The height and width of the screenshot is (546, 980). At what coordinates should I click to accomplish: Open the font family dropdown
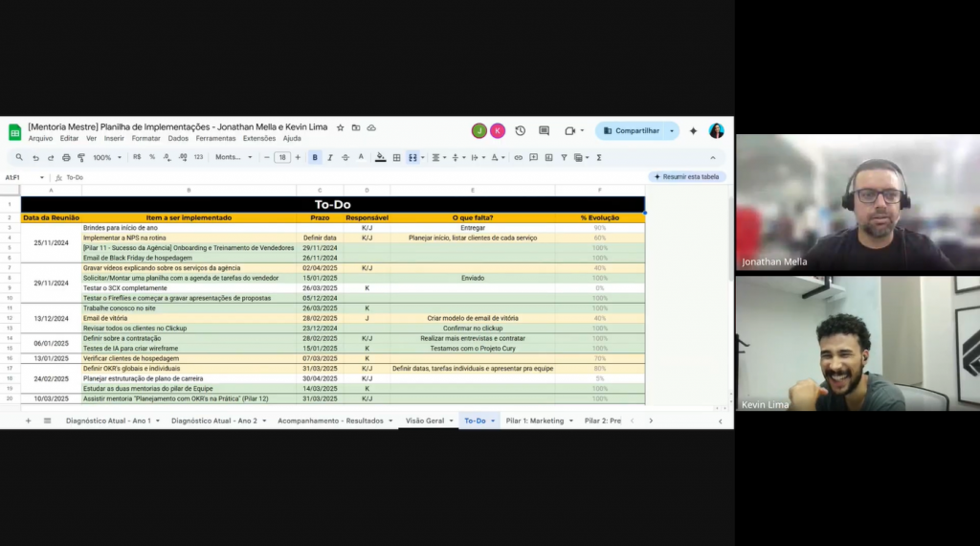[234, 157]
